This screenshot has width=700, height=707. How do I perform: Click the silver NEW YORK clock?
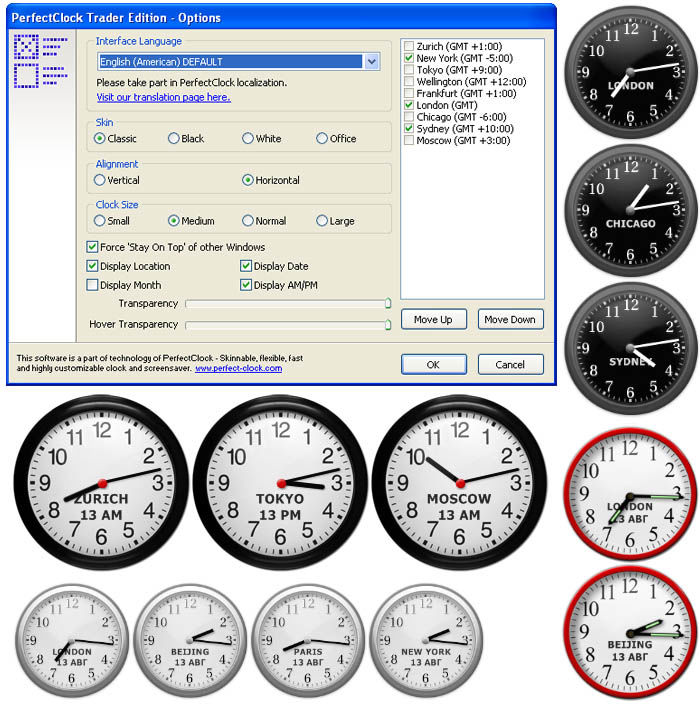pos(426,641)
